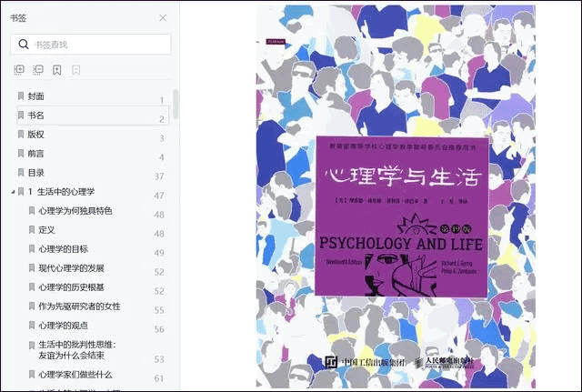Click the bookmark icon beside 封面
Image resolution: width=582 pixels, height=392 pixels.
pos(21,96)
